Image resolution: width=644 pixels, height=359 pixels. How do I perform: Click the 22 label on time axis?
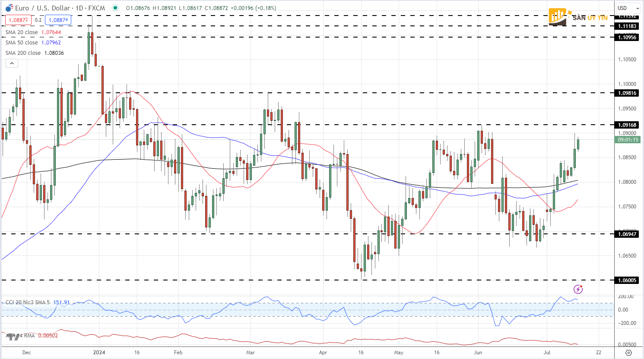[x=599, y=353]
